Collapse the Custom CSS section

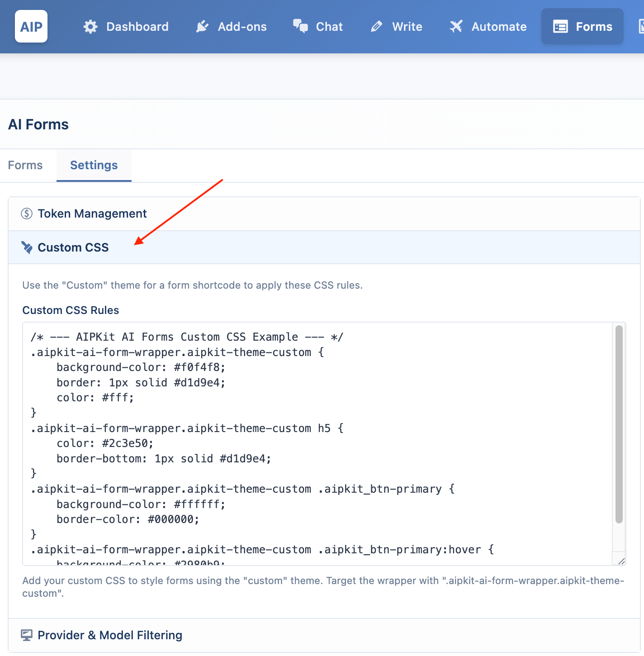[324, 247]
